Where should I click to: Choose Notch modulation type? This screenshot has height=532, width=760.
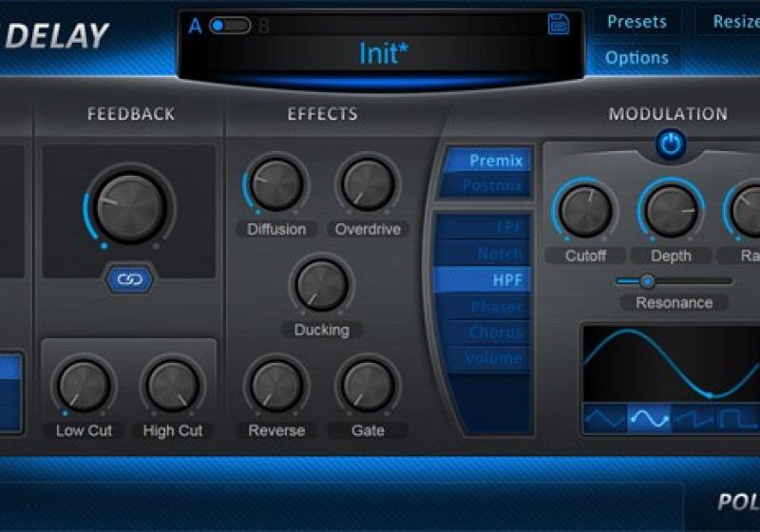click(x=483, y=253)
